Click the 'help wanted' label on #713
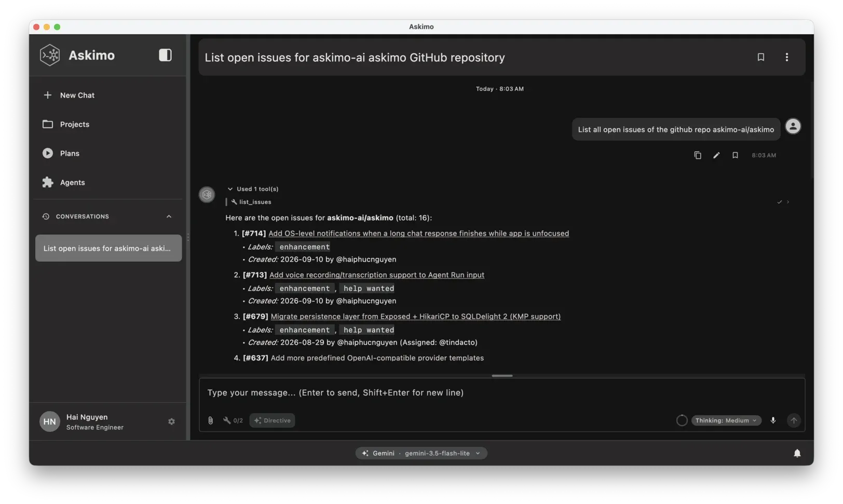843x504 pixels. pos(369,288)
